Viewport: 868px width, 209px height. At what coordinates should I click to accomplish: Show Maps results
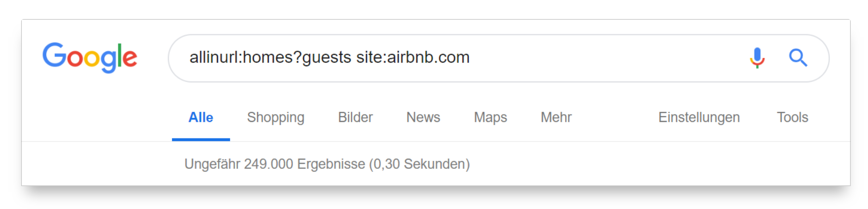[x=490, y=117]
